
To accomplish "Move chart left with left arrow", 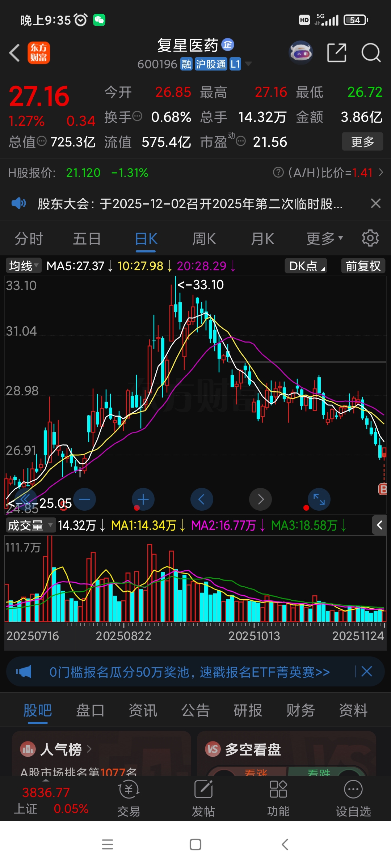I will (202, 499).
